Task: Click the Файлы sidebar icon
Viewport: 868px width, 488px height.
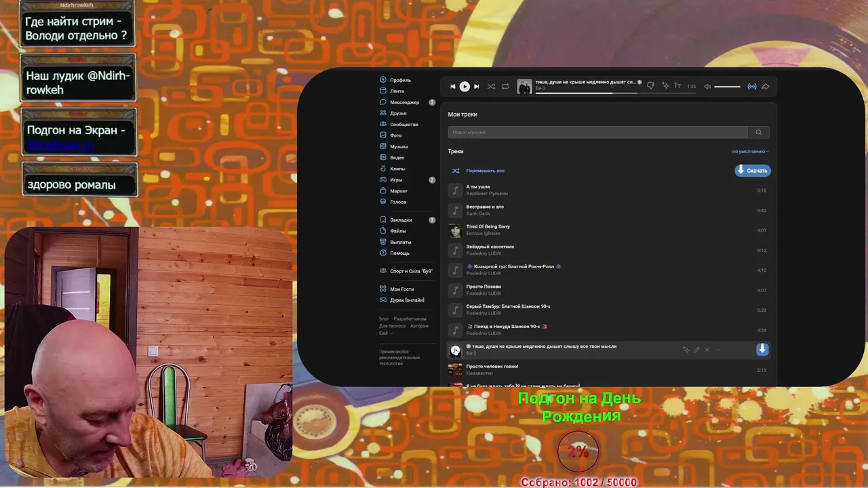Action: click(x=383, y=230)
